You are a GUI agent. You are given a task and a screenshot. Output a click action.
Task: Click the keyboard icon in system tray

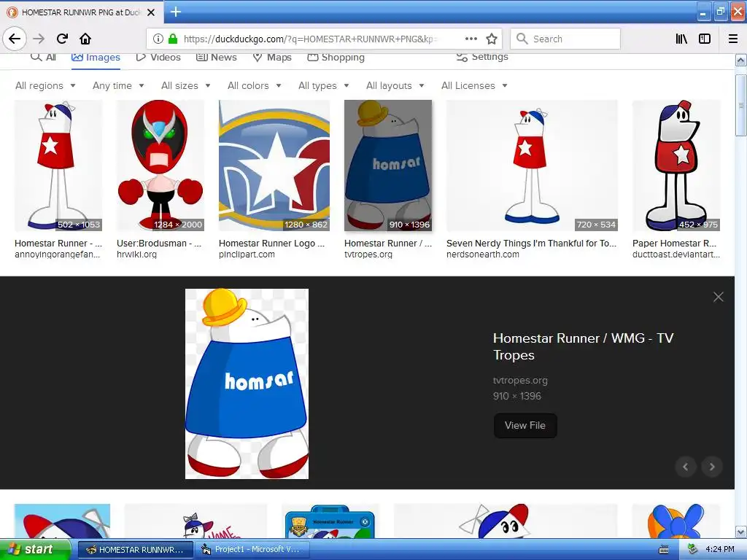(663, 550)
